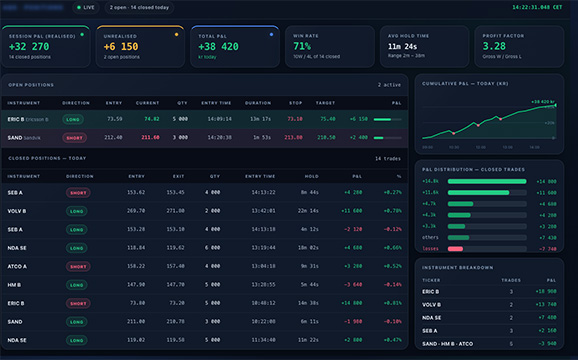The width and height of the screenshot is (578, 360).
Task: Click the SHORT badge in the ATCO A row
Action: click(x=78, y=266)
